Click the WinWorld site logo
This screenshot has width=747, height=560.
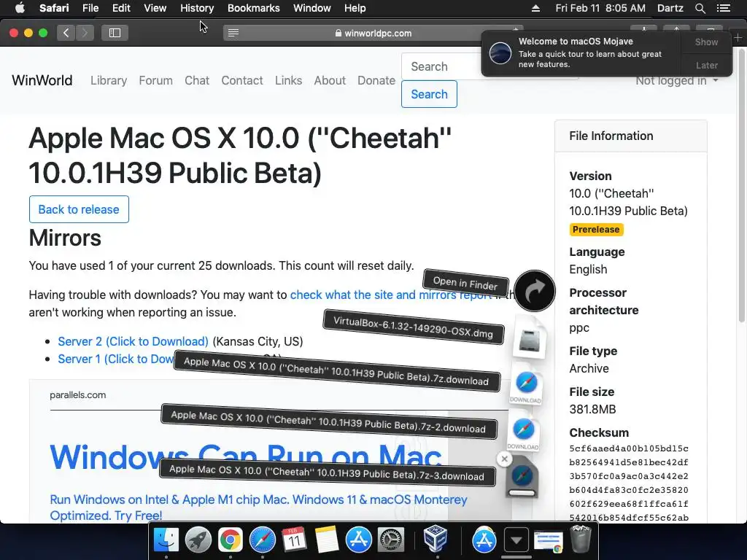[42, 80]
